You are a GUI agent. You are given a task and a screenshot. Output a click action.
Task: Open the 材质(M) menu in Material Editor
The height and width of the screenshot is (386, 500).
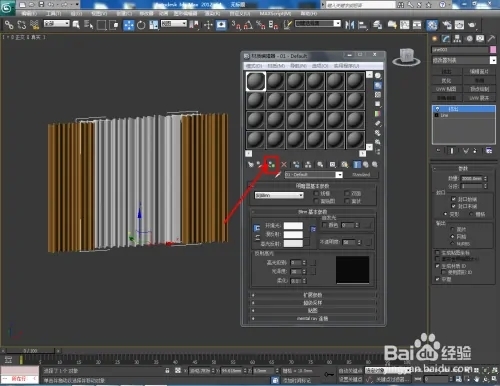coord(276,66)
